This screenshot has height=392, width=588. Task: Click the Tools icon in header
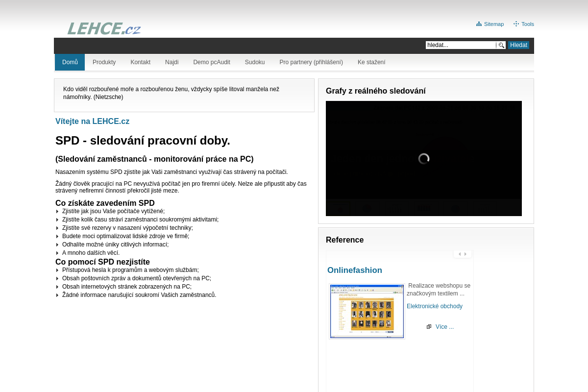[x=516, y=24]
